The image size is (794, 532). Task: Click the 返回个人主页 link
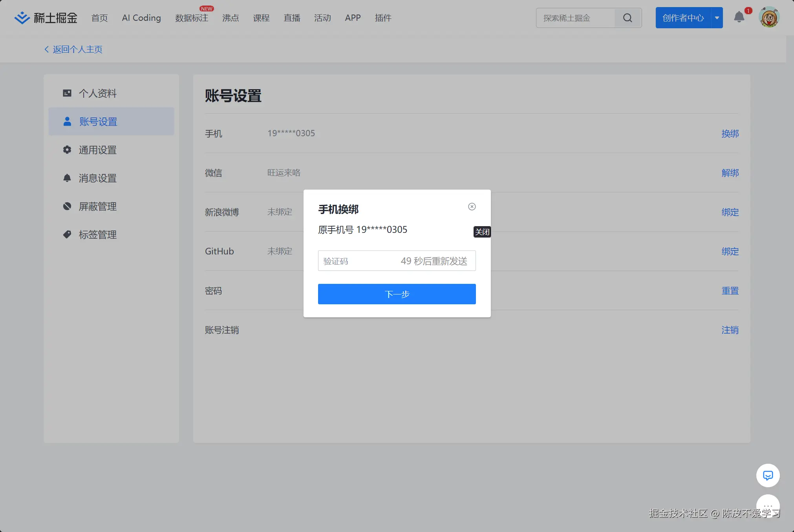77,49
